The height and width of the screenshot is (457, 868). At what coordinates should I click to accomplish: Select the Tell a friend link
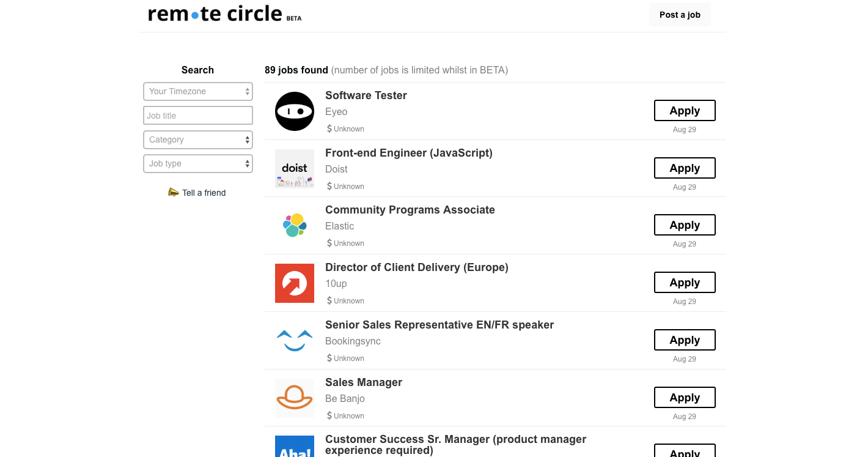click(204, 193)
